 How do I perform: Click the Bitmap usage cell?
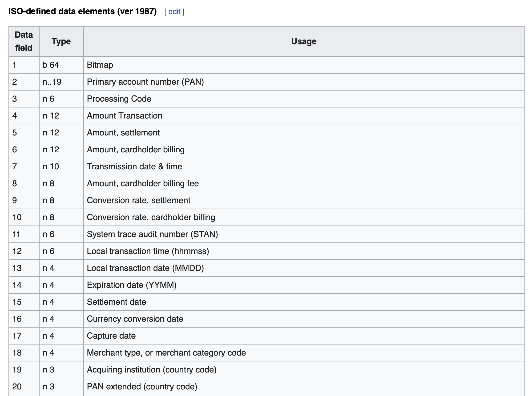pos(100,65)
